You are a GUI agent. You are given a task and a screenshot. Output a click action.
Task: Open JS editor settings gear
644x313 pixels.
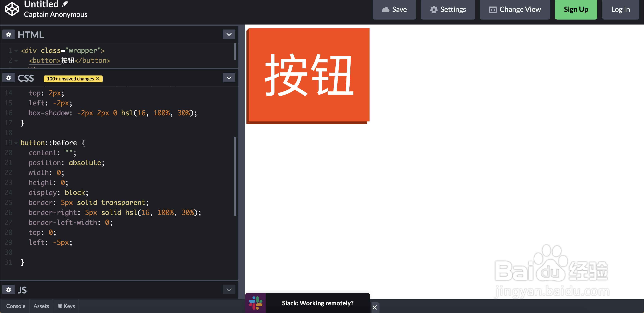tap(8, 290)
